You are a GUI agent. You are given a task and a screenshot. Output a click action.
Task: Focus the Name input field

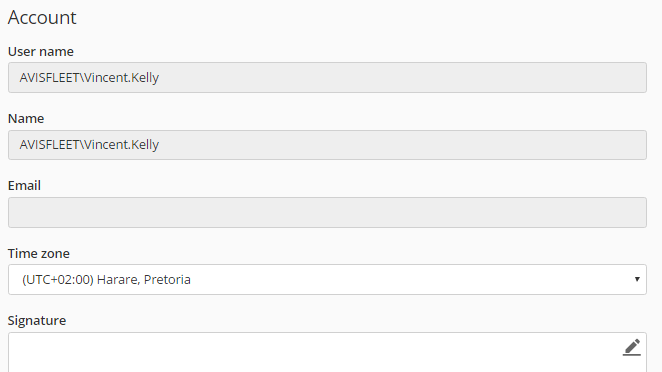[x=327, y=145]
